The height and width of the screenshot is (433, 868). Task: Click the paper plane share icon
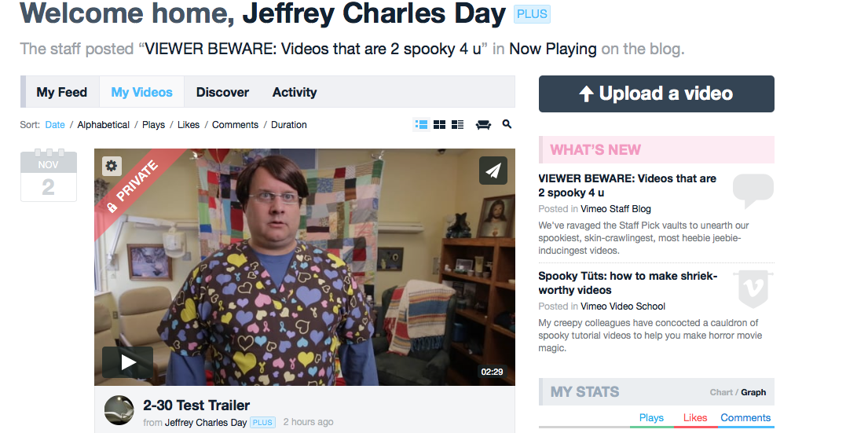pyautogui.click(x=493, y=171)
